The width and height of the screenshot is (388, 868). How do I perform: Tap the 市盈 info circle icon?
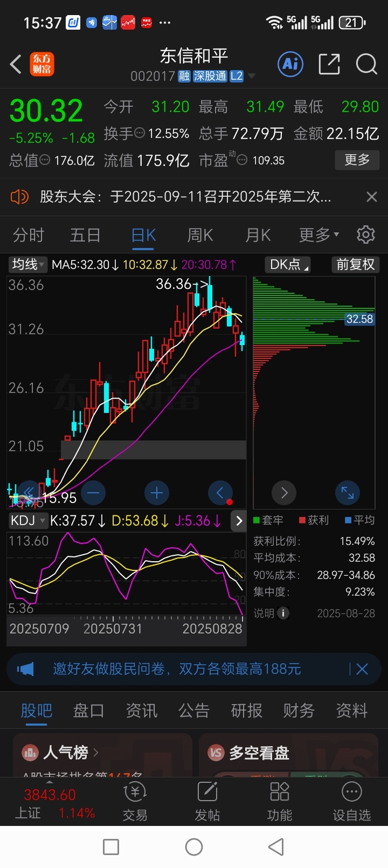[x=242, y=160]
